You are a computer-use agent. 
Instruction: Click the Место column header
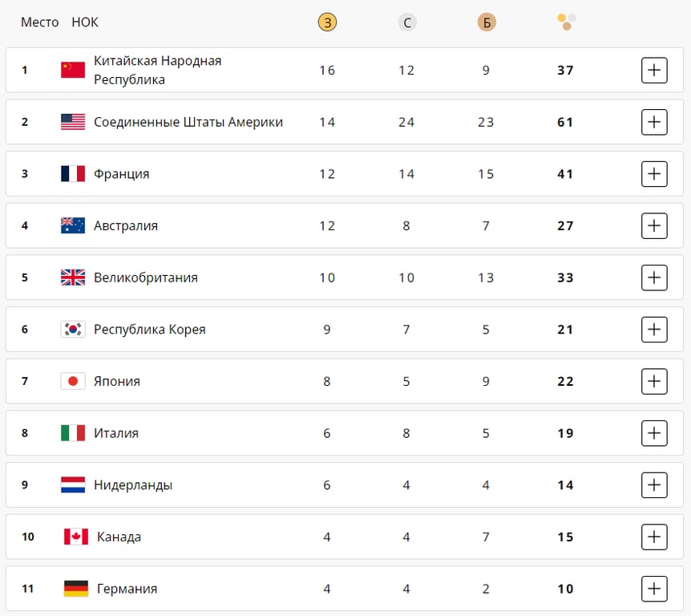[x=39, y=22]
